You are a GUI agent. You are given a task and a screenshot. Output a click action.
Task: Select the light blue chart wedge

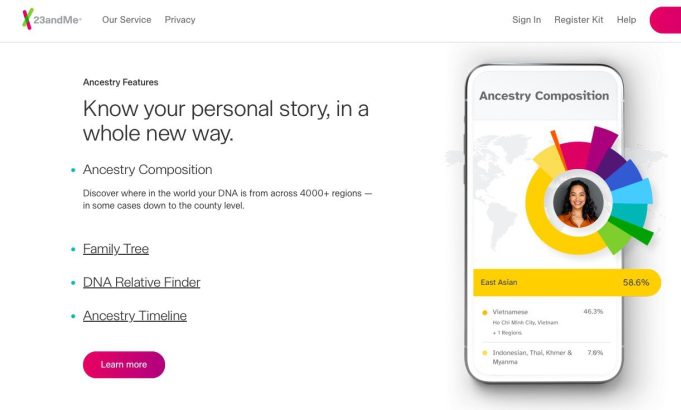(x=632, y=192)
